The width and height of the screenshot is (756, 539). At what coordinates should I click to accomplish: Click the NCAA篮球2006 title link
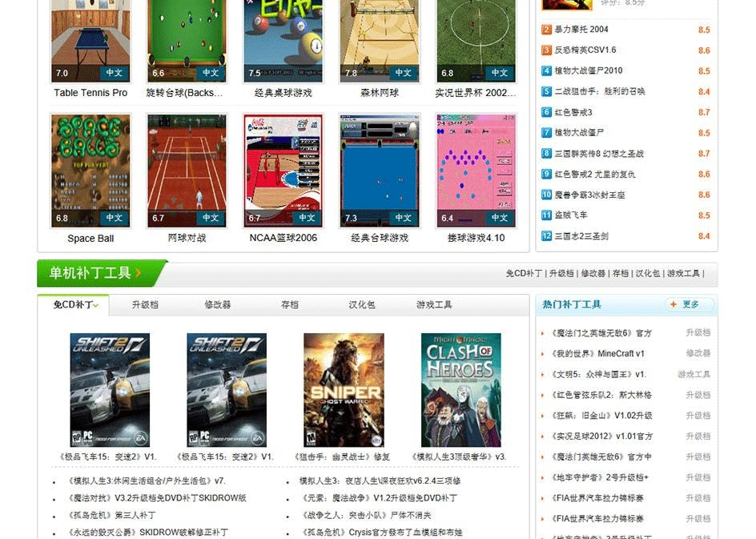283,238
